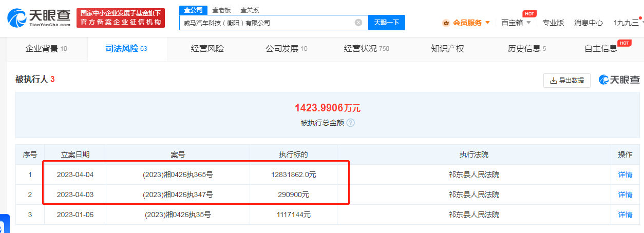Clear the search box with the X icon
The width and height of the screenshot is (644, 233).
pyautogui.click(x=358, y=23)
